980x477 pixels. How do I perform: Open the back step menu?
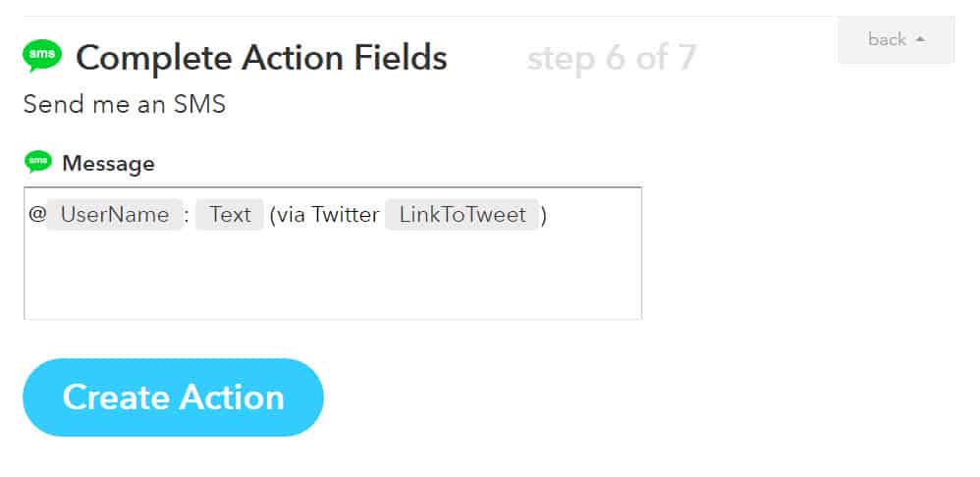(896, 40)
